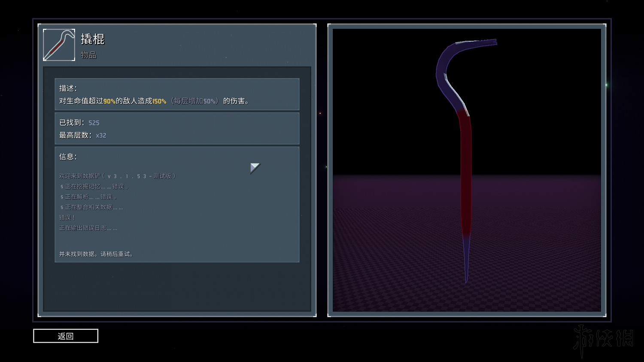Screen dimensions: 644x362
Task: Click the 正在挖掘记忆 error line
Action: [94, 187]
